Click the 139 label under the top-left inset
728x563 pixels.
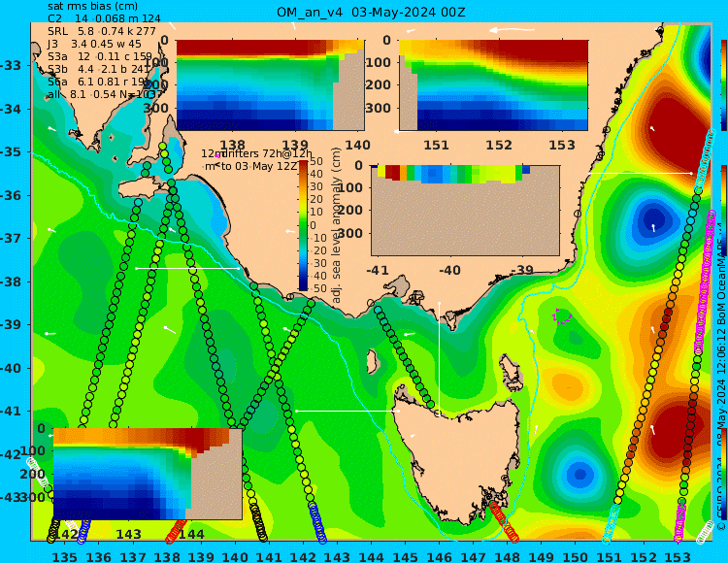(x=295, y=145)
